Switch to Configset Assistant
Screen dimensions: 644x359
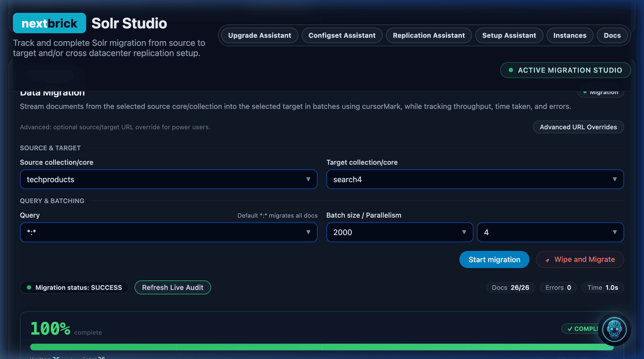(342, 35)
